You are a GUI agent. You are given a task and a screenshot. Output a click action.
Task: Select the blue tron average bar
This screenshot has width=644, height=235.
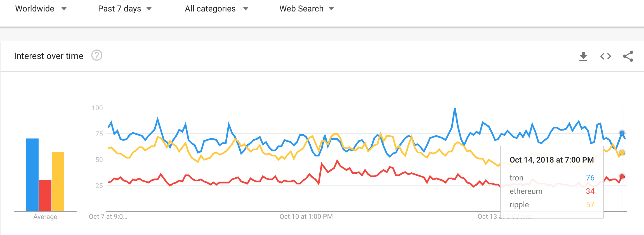pyautogui.click(x=32, y=175)
